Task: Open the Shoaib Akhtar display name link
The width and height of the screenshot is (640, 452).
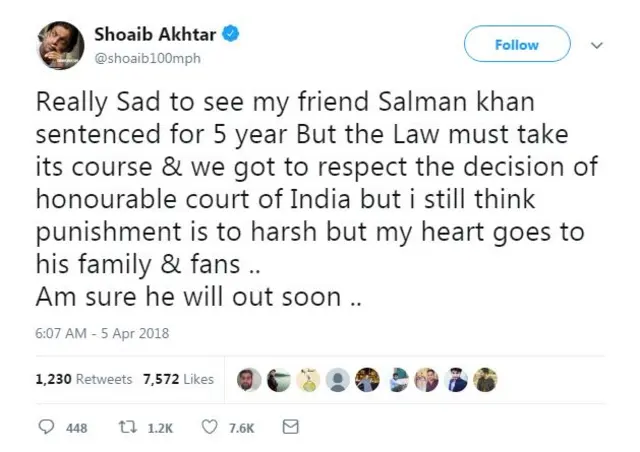Action: point(156,35)
